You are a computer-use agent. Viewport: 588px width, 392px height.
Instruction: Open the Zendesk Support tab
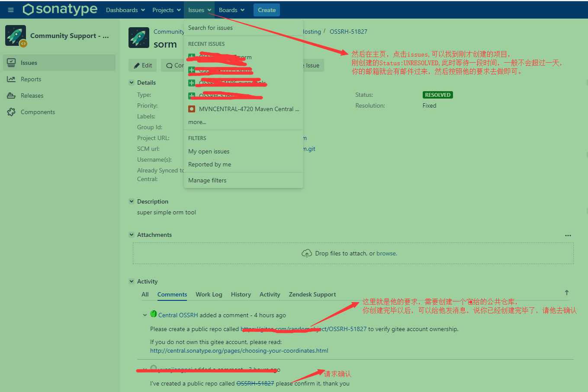pyautogui.click(x=312, y=294)
